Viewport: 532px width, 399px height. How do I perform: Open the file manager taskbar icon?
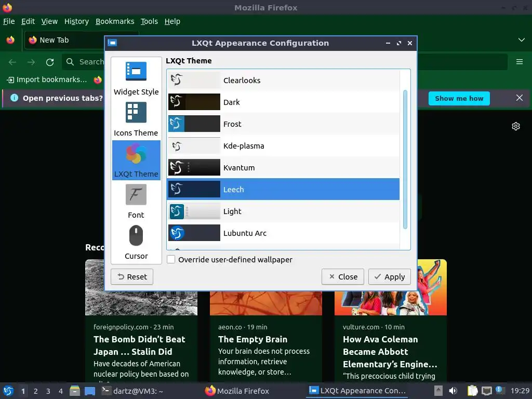click(75, 391)
